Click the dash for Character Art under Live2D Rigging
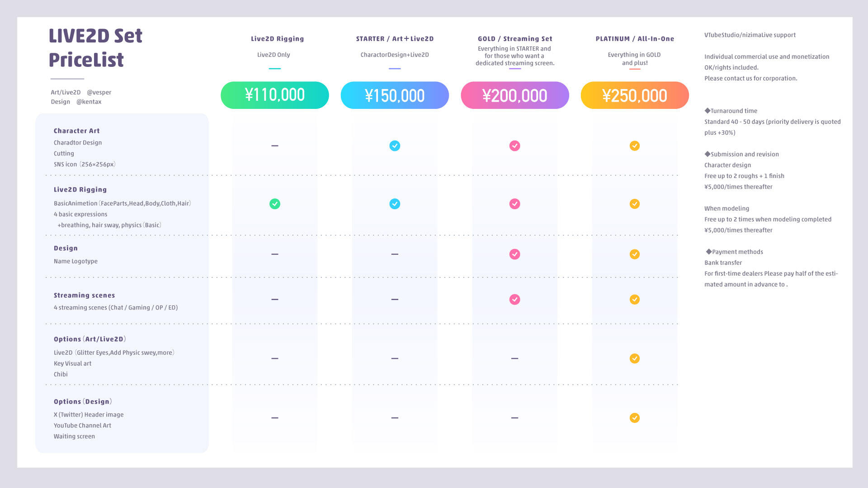 [x=274, y=145]
